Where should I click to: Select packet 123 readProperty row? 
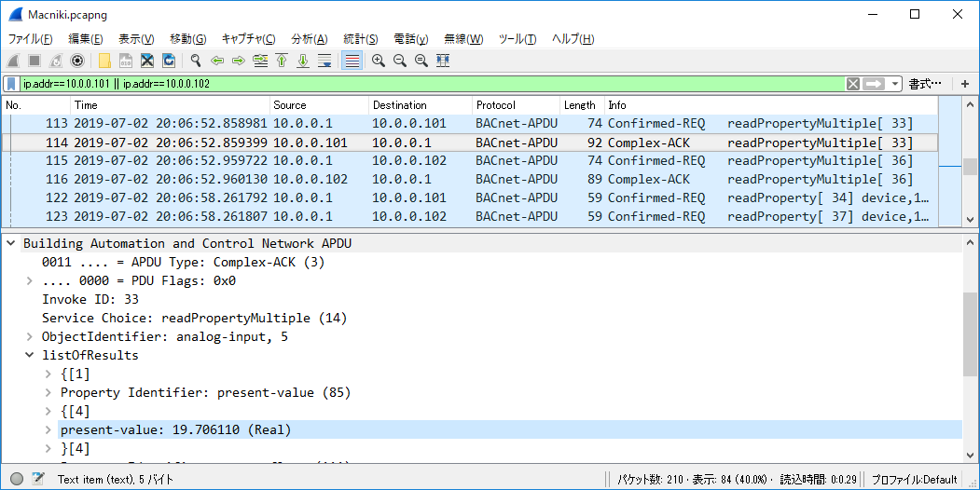(470, 217)
